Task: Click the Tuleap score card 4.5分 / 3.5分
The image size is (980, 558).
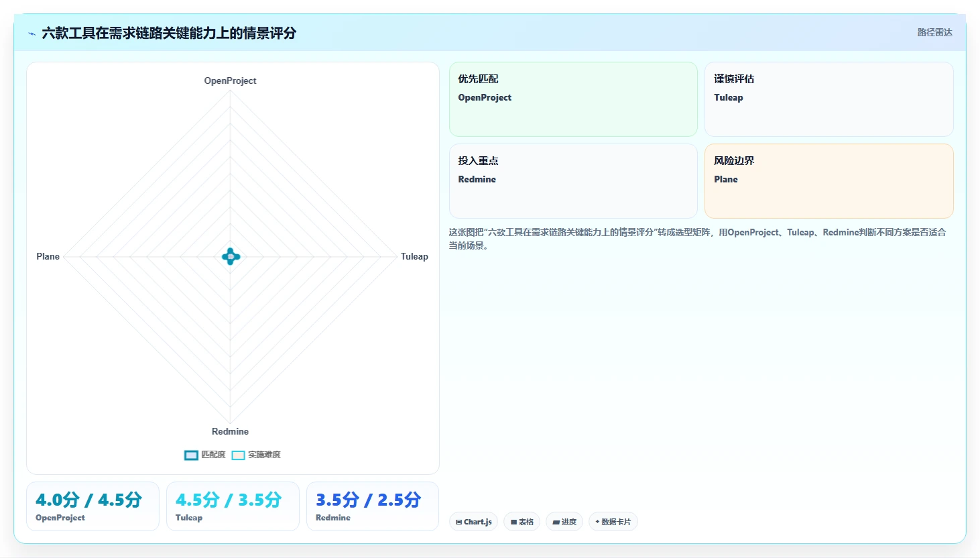Action: click(x=233, y=506)
